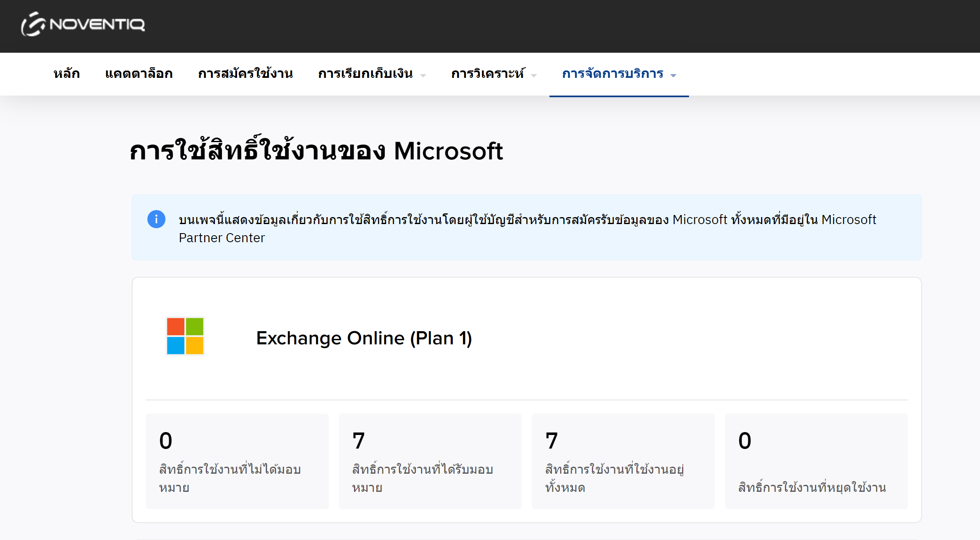This screenshot has height=540, width=980.
Task: Click the total active licenses card
Action: tap(623, 461)
